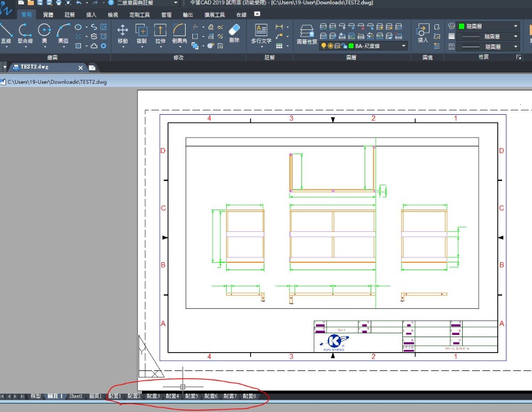Go to first layout tab with scroll button
This screenshot has width=532, height=412.
point(3,396)
